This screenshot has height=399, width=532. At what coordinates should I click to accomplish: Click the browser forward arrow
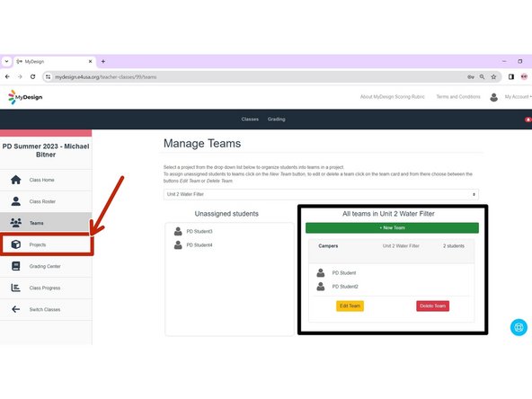(x=20, y=76)
